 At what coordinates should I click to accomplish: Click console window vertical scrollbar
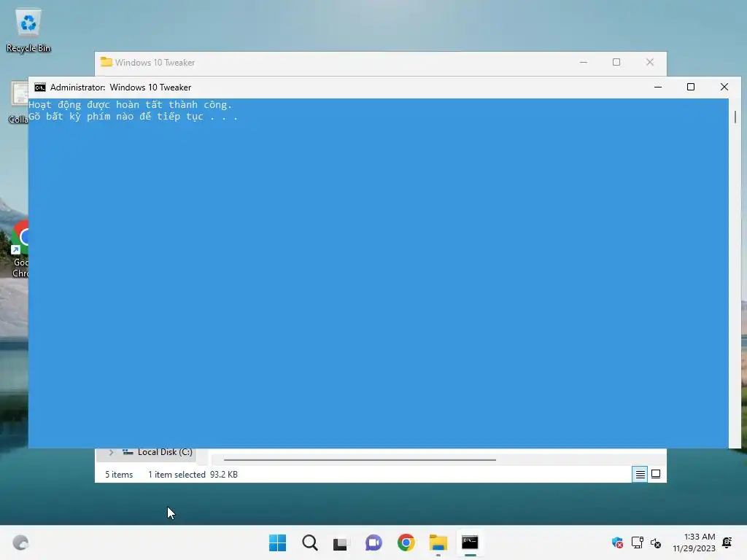[735, 117]
